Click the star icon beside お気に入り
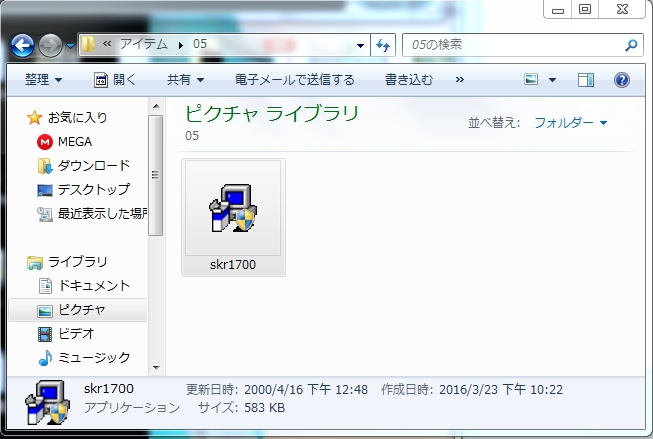The width and height of the screenshot is (653, 439). coord(35,117)
